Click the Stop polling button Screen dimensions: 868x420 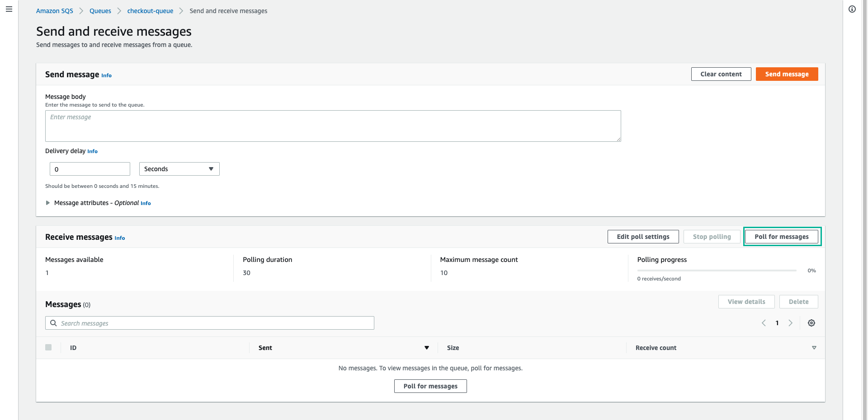(x=712, y=237)
